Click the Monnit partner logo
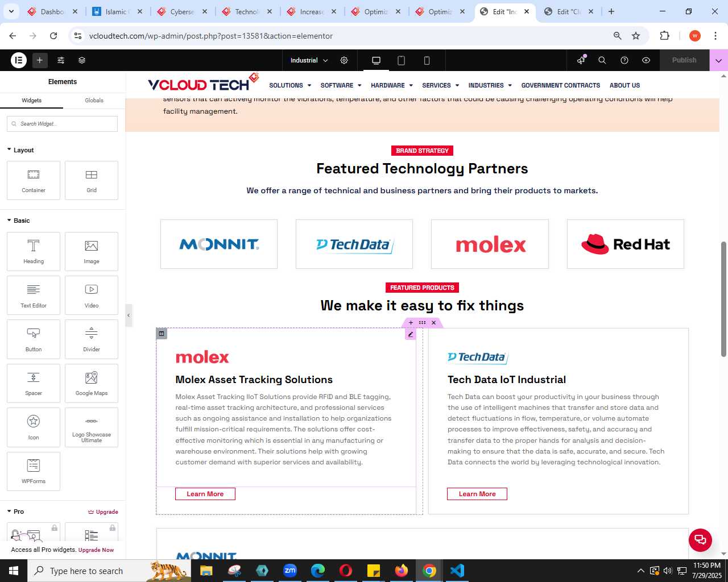 click(219, 244)
